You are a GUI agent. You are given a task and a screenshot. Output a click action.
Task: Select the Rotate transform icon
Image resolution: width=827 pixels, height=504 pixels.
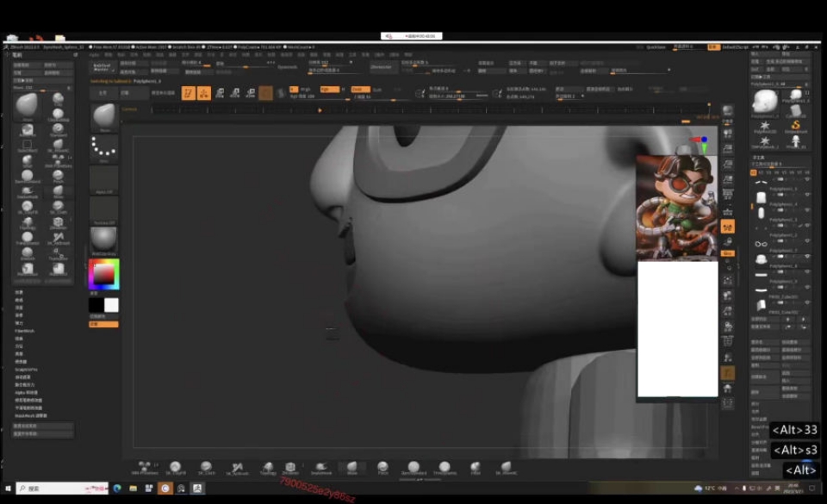pyautogui.click(x=251, y=93)
